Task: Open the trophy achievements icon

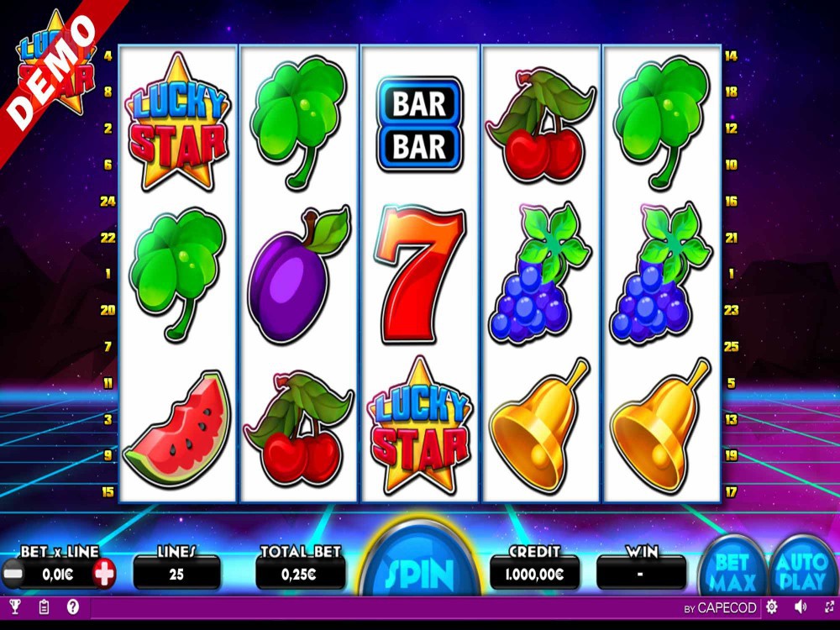Action: tap(15, 607)
